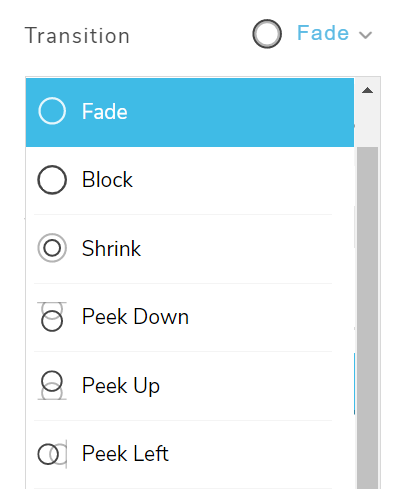The width and height of the screenshot is (399, 489).
Task: Collapse the Transition dropdown via chevron arrow
Action: point(365,35)
